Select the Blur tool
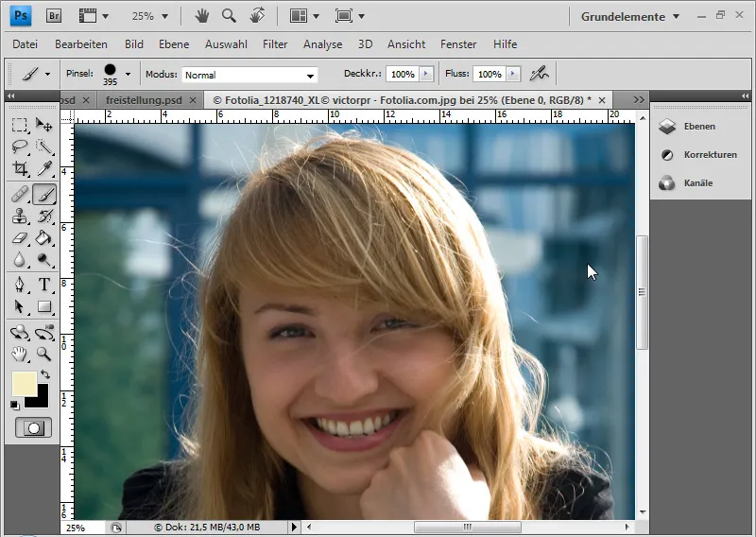This screenshot has height=537, width=756. [19, 260]
